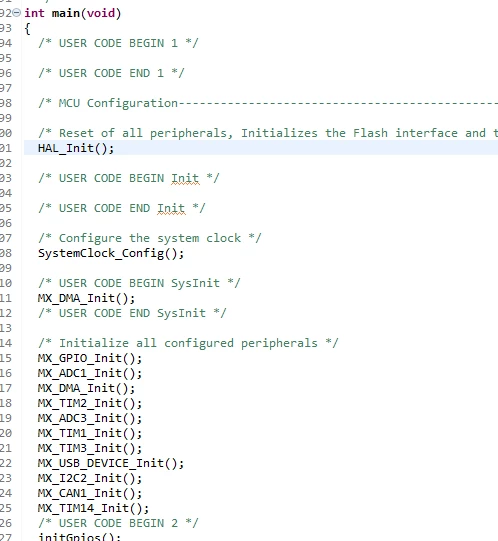Click the MX_TIM3_Init() call

click(x=90, y=448)
